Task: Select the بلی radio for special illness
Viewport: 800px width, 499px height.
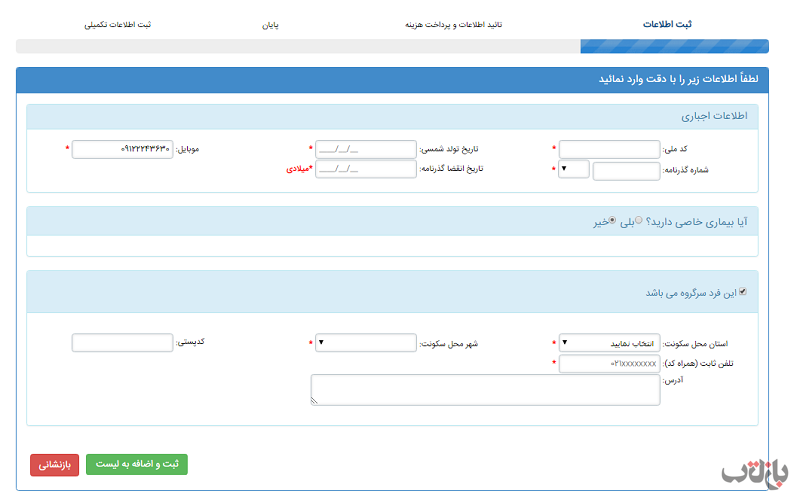Action: (639, 221)
